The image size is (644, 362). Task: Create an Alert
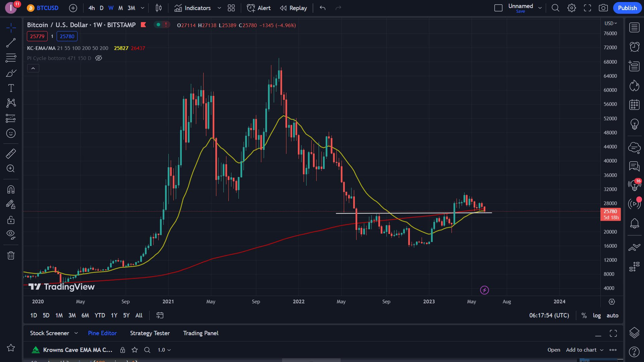coord(259,8)
